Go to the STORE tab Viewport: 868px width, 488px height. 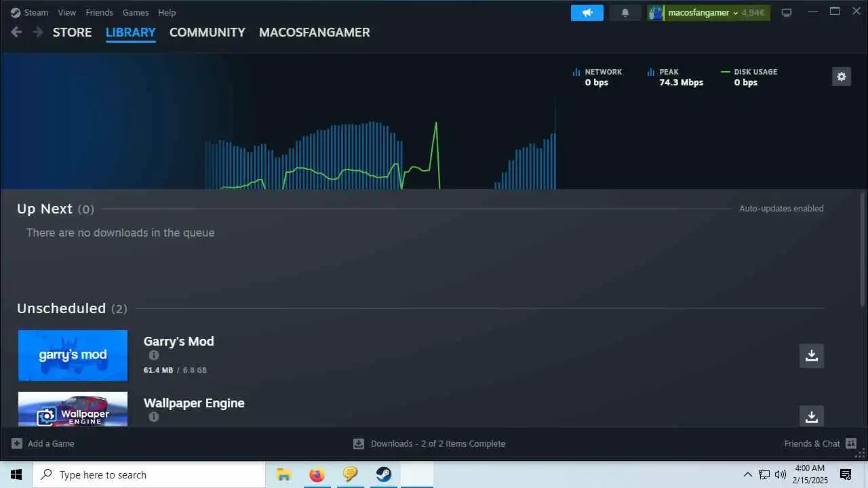pyautogui.click(x=72, y=32)
